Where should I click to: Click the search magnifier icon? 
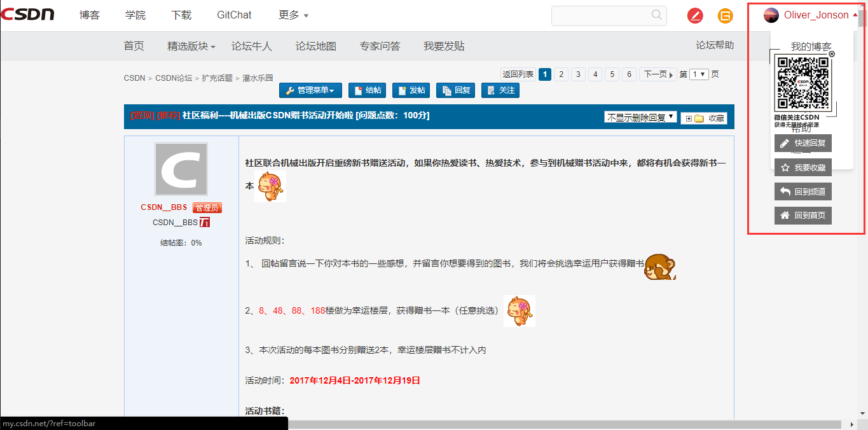click(657, 15)
